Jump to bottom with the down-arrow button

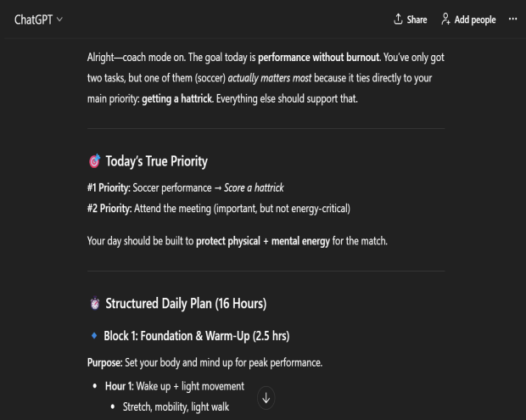266,397
